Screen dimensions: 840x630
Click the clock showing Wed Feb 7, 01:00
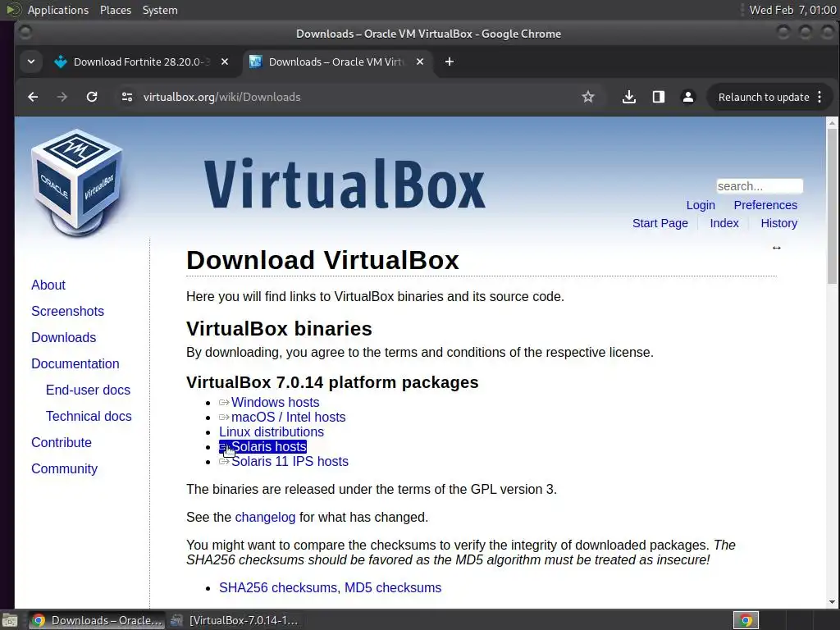pos(792,10)
